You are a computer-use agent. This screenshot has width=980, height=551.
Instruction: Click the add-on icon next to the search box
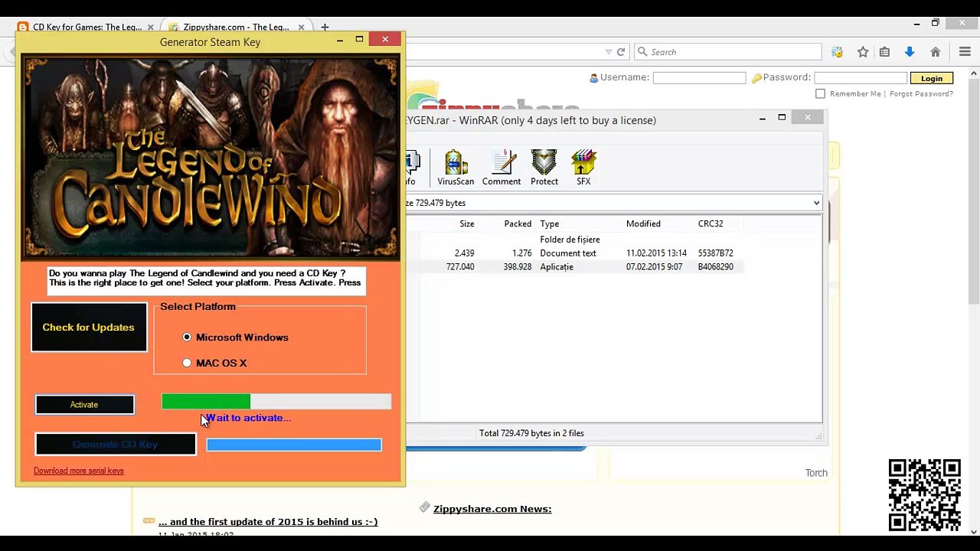click(x=837, y=52)
